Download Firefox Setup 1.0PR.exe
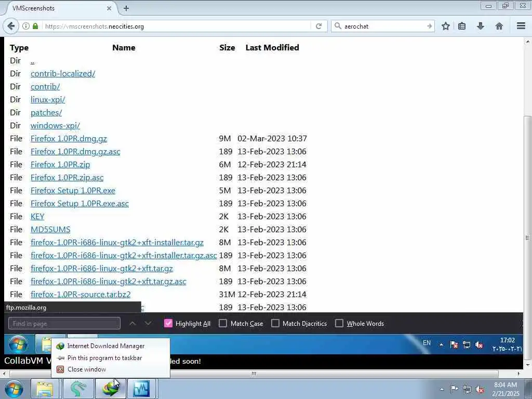Viewport: 532px width, 399px height. (73, 190)
